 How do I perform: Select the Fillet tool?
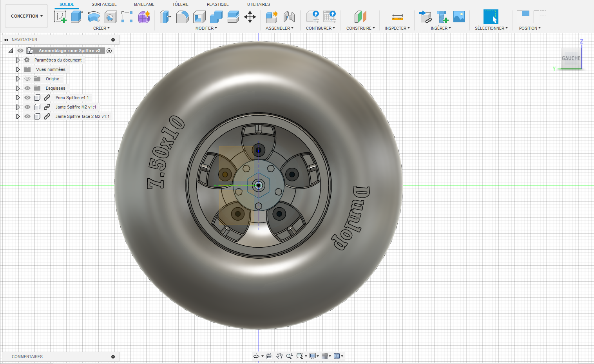(x=182, y=17)
